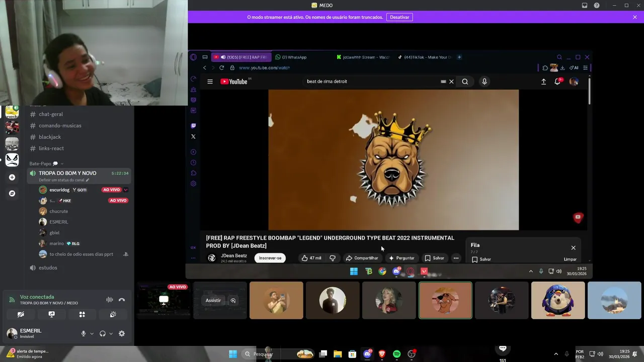Click YouTube search field with beat text
This screenshot has height=362, width=644.
coord(372,81)
